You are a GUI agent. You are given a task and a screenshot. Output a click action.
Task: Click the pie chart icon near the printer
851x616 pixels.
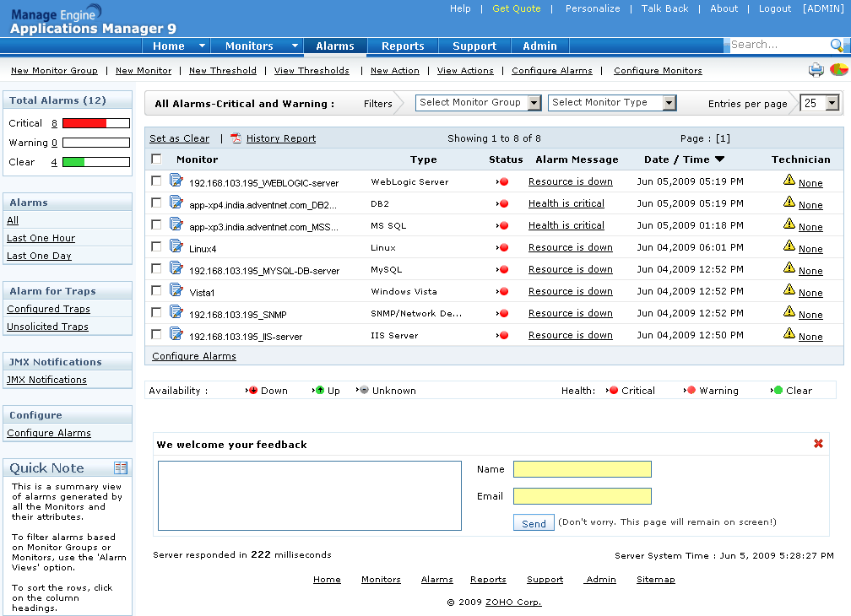tap(838, 70)
